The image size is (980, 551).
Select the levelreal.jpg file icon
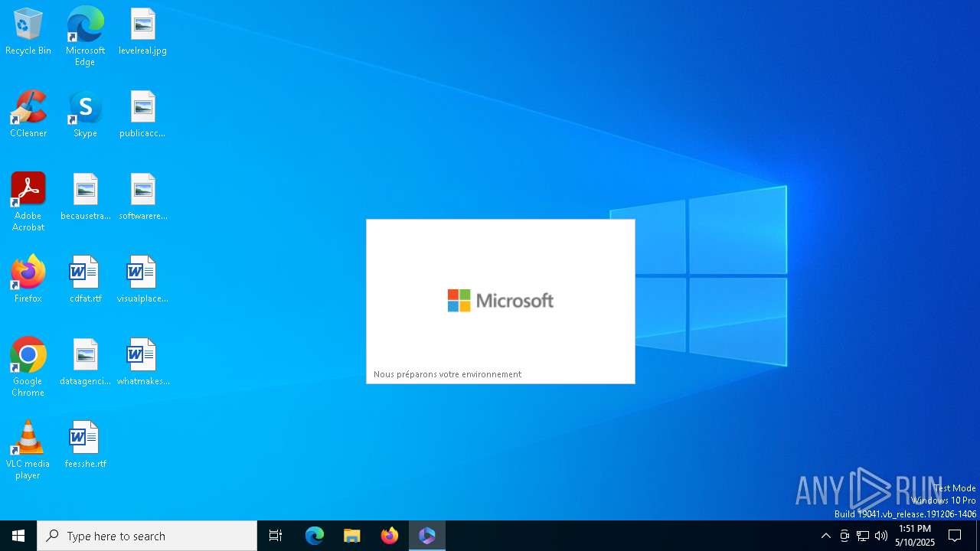pos(142,32)
